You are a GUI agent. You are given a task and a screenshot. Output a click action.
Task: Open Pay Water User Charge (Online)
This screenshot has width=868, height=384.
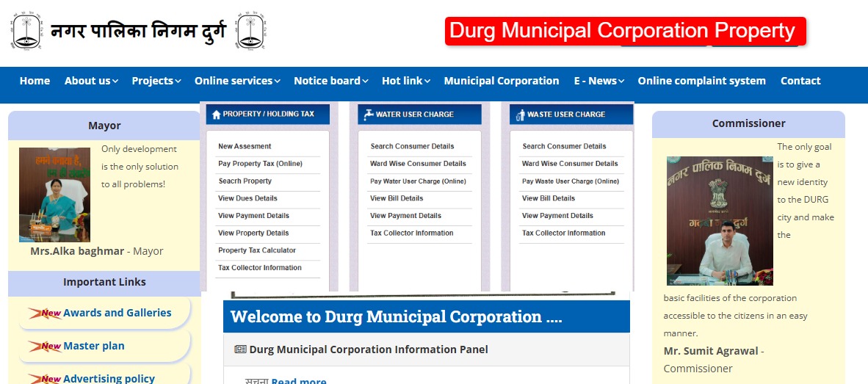point(418,181)
